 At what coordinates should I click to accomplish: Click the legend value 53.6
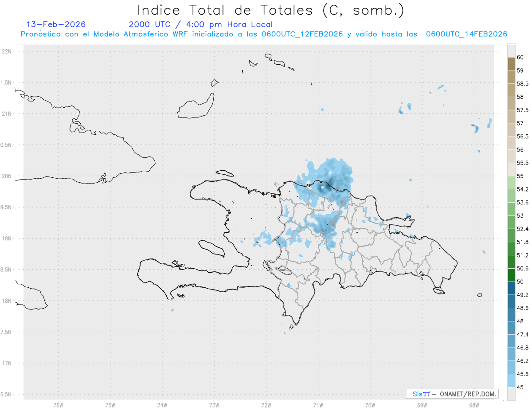click(523, 203)
